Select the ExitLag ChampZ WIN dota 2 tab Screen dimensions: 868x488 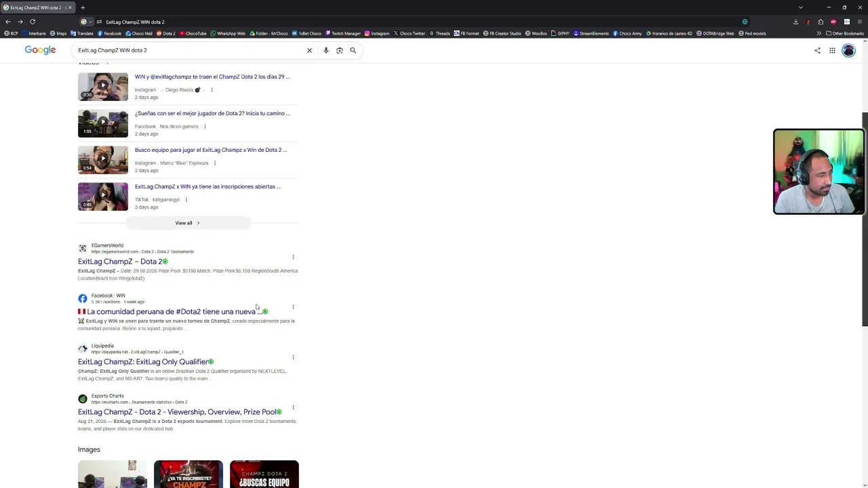[x=37, y=7]
